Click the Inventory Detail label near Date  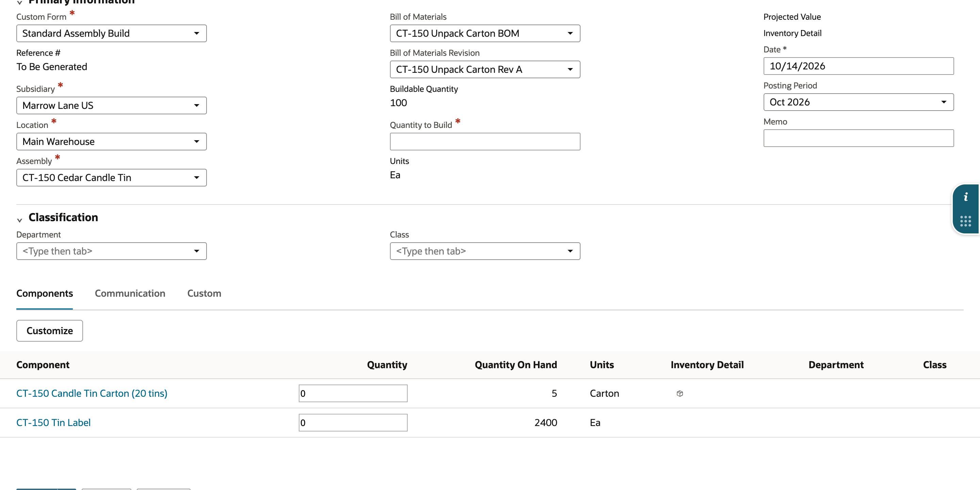pos(793,33)
